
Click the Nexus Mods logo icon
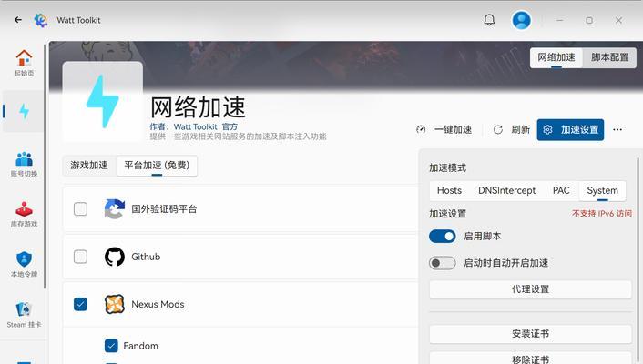coord(115,304)
